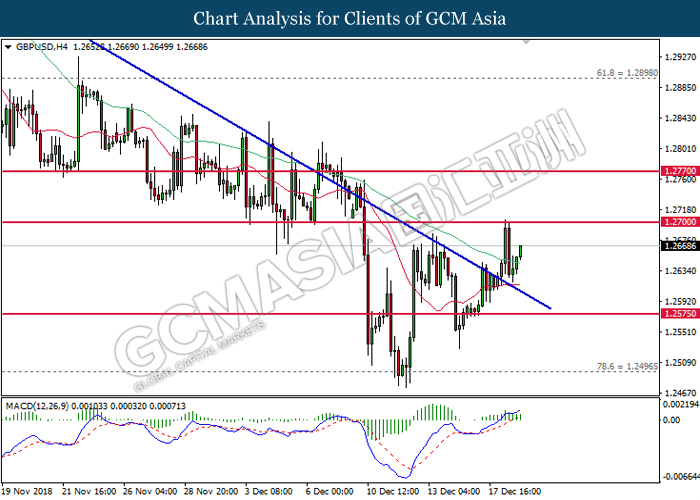
Task: Click the 1.25510 price axis value
Action: tap(680, 332)
